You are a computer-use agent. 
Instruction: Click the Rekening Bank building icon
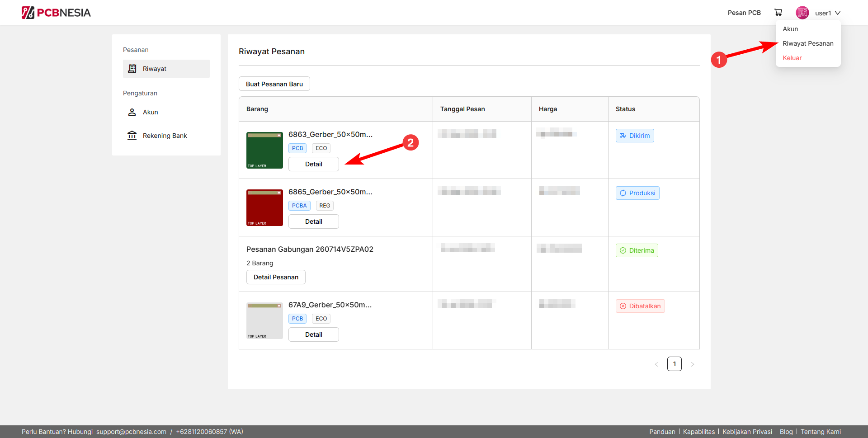132,136
